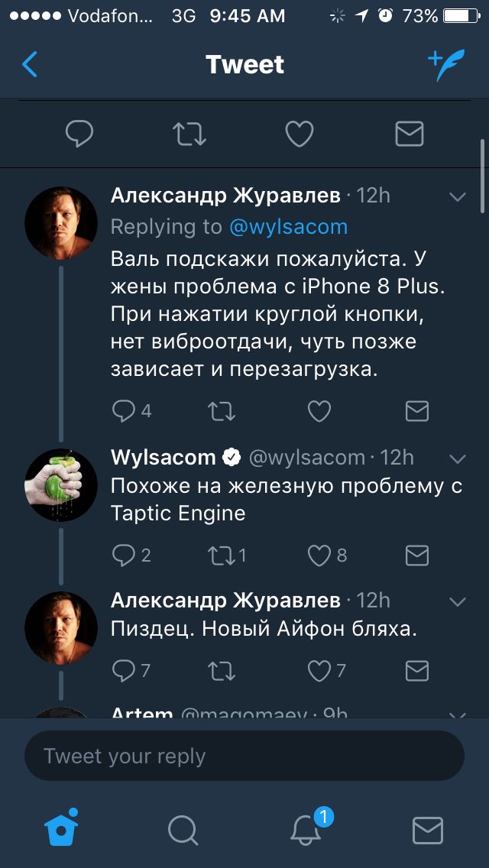Like the main tweet at top
489x868 pixels.
(x=299, y=134)
